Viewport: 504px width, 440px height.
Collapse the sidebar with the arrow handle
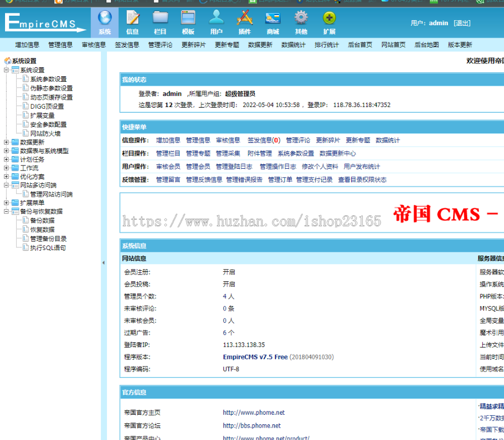pyautogui.click(x=104, y=263)
